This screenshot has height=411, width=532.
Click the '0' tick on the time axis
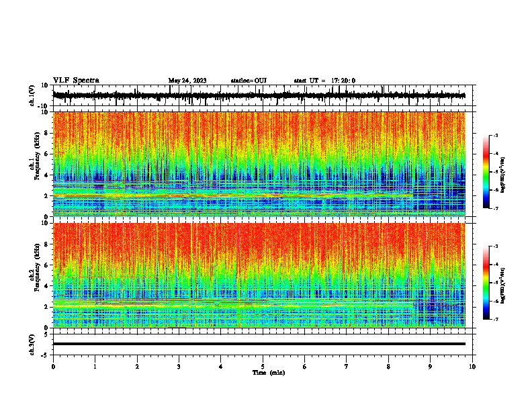click(53, 367)
